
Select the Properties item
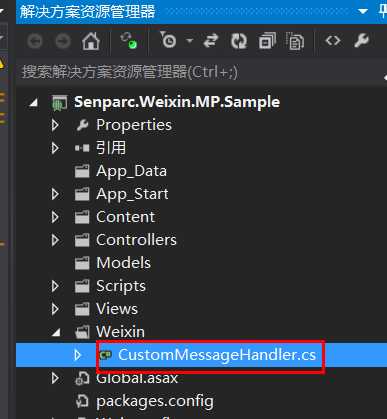(134, 125)
